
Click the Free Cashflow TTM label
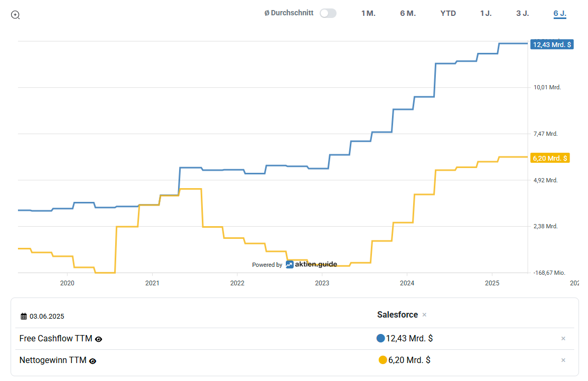tap(56, 339)
